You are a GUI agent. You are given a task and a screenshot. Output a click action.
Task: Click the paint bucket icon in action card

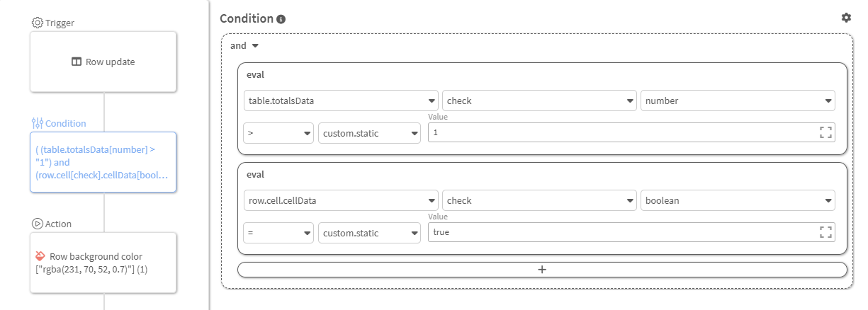[x=40, y=256]
